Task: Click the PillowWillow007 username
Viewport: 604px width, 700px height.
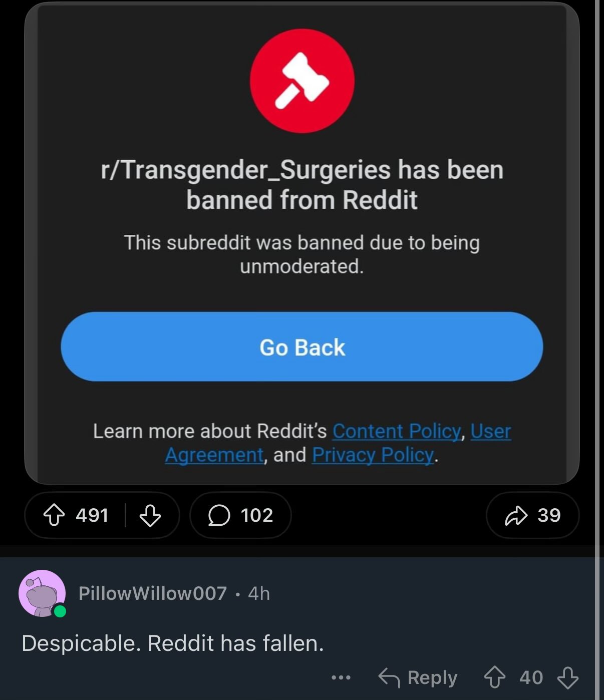Action: 153,593
